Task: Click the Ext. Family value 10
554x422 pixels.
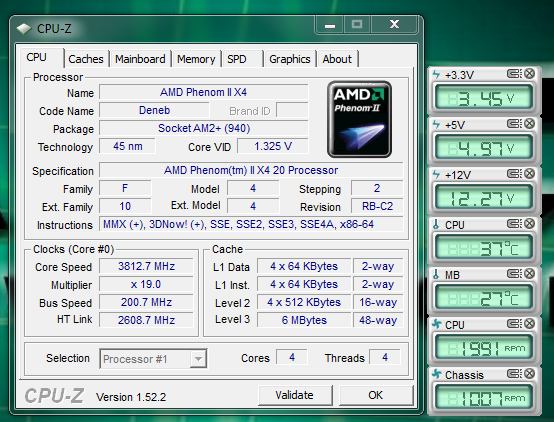Action: pyautogui.click(x=125, y=206)
